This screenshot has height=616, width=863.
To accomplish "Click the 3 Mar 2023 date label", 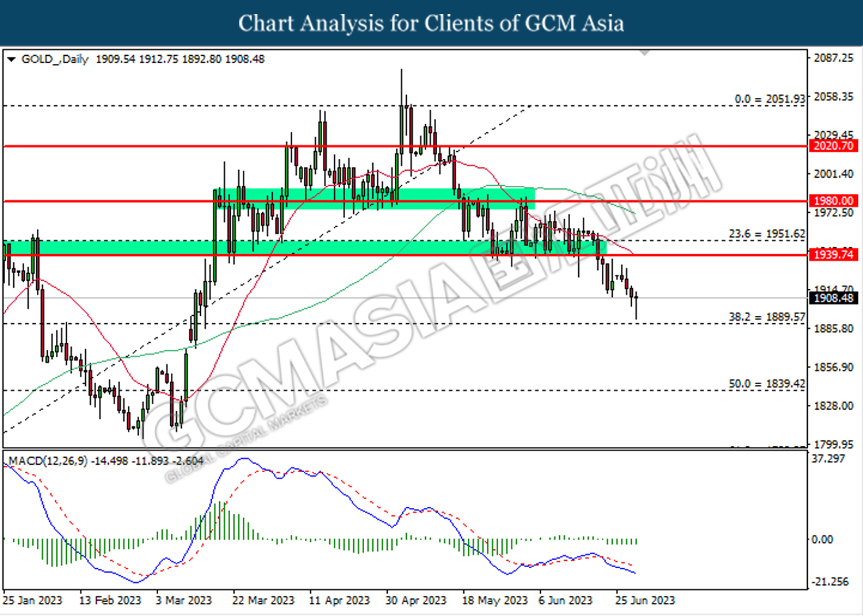I will coord(184,600).
